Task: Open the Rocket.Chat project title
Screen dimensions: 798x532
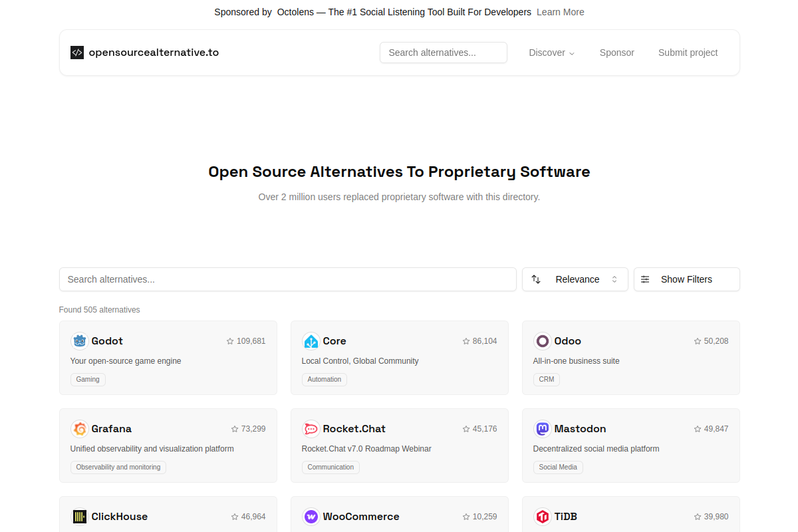Action: (354, 429)
